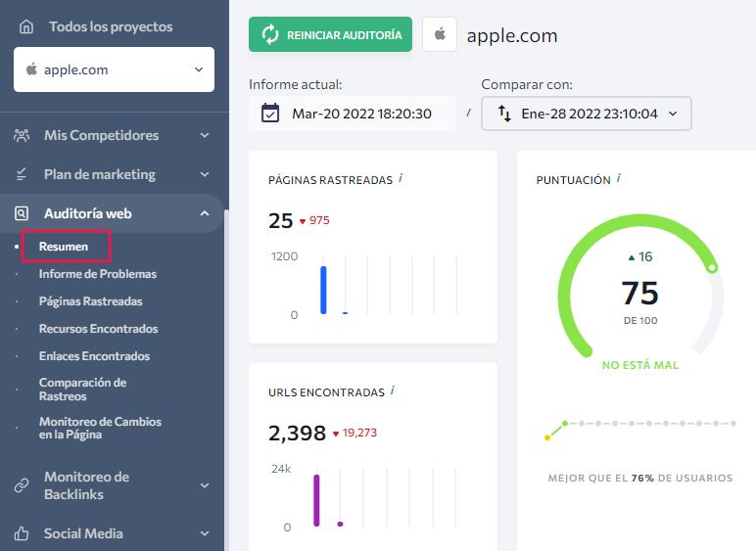Click the 25 pages crawled value
The width and height of the screenshot is (756, 551).
(281, 220)
